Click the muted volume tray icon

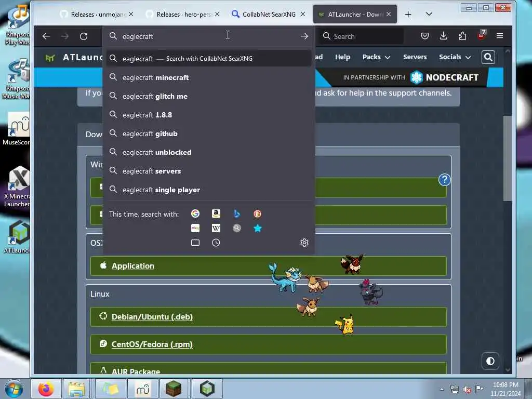click(x=467, y=389)
